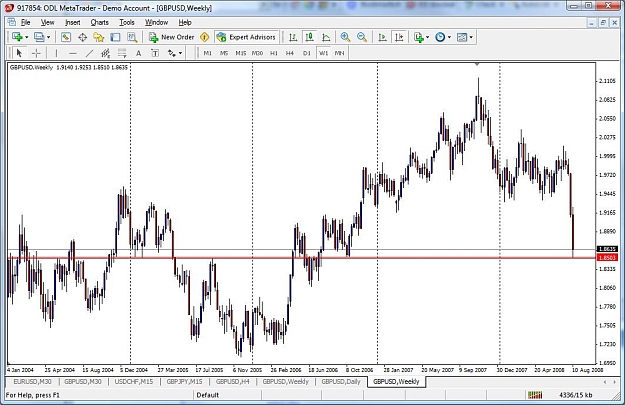Screen dimensions: 625x405
Task: Switch to the GBPUSD,M30 chart tab
Action: (83, 381)
